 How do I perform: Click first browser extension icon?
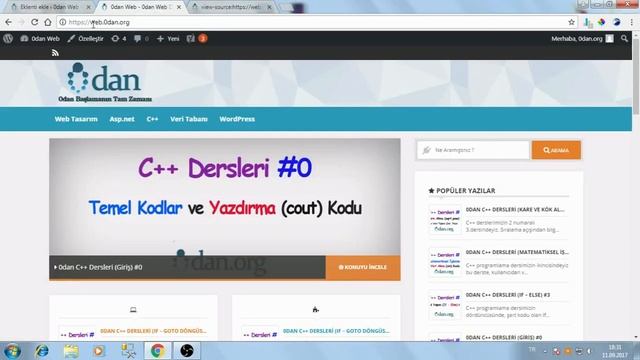point(588,22)
